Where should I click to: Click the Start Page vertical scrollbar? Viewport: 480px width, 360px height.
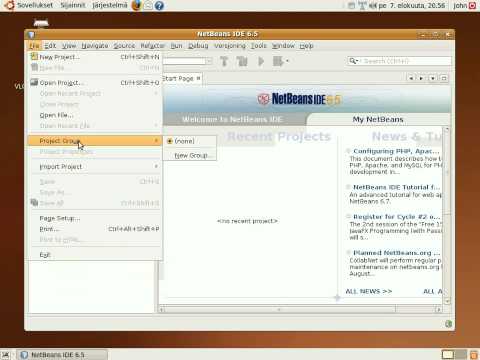click(x=447, y=215)
